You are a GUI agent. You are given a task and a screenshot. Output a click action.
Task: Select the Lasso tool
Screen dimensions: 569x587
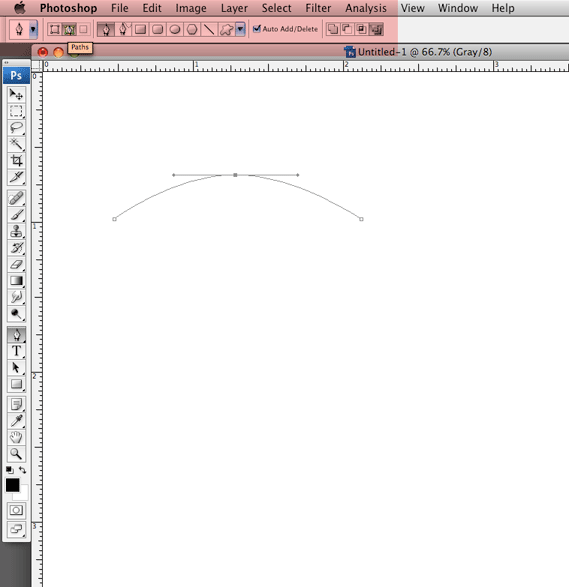(x=16, y=127)
